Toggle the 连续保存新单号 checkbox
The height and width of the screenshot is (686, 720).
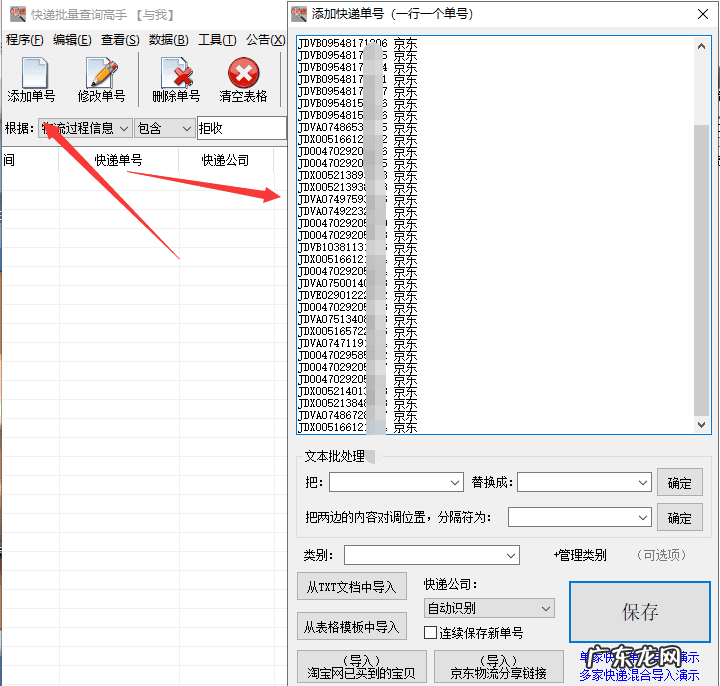[x=430, y=633]
